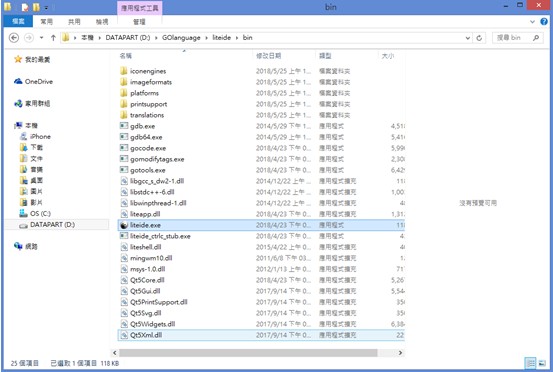Select the gdb.exe file icon

(124, 126)
